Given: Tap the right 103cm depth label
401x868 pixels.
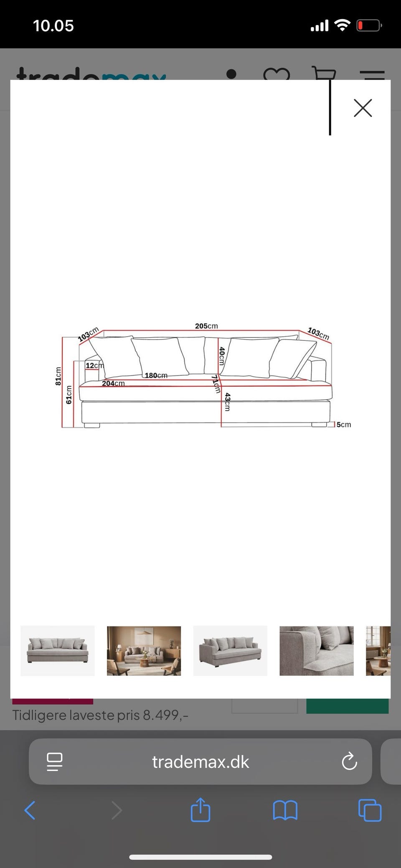Looking at the screenshot, I should 318,333.
